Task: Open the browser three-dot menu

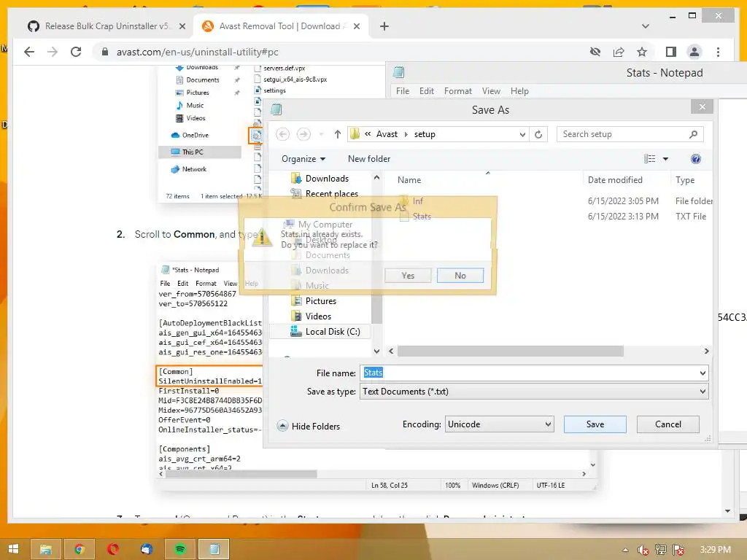Action: click(x=718, y=52)
